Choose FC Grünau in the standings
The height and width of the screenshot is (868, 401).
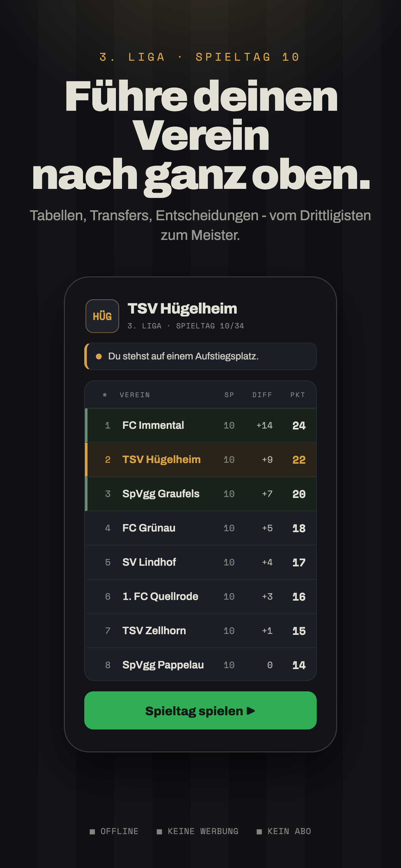pyautogui.click(x=200, y=528)
